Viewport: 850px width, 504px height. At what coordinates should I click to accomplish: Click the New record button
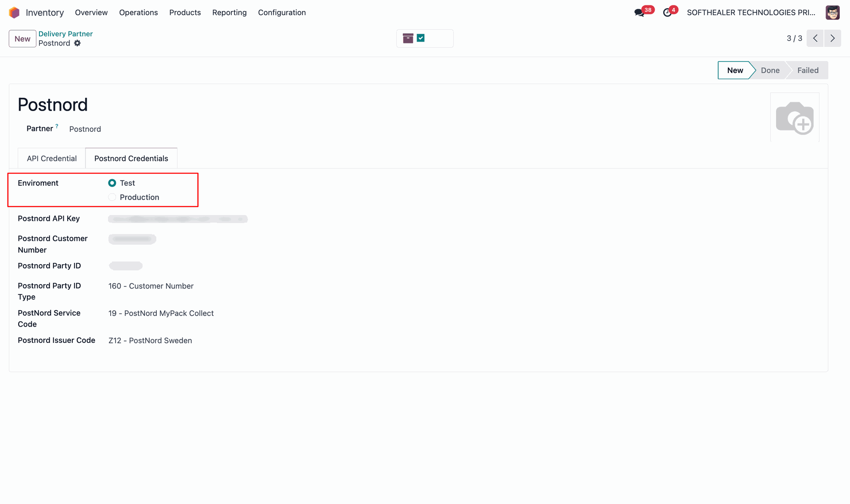pyautogui.click(x=22, y=38)
